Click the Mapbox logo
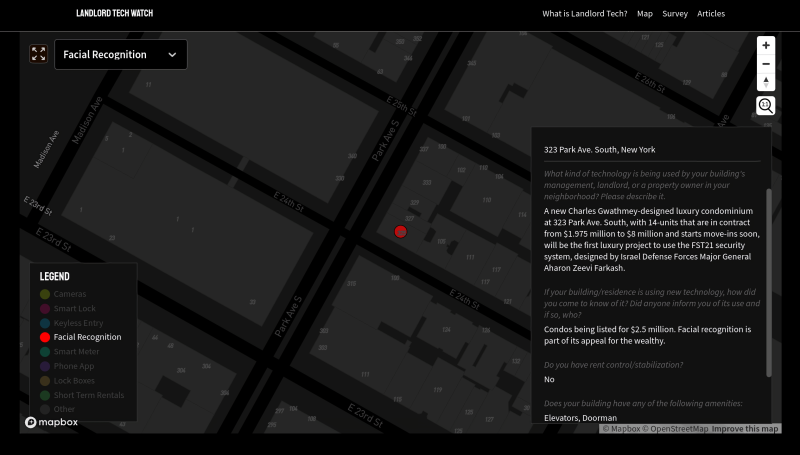This screenshot has height=455, width=800. [x=52, y=422]
